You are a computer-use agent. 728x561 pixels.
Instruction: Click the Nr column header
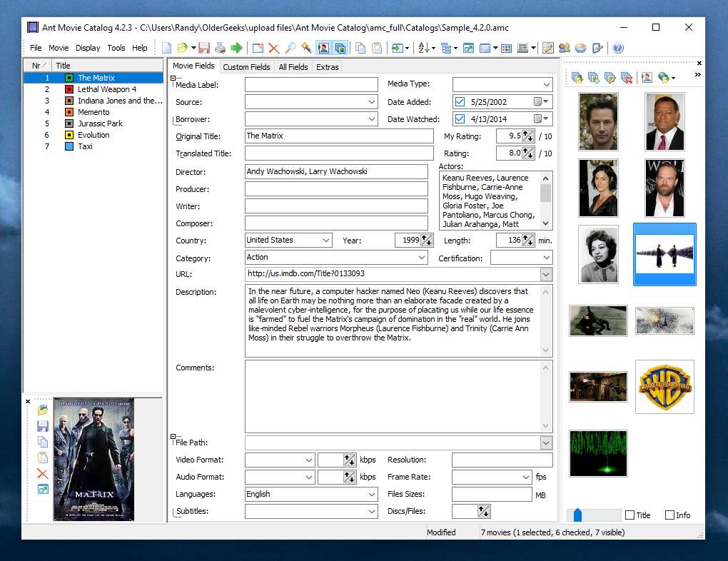37,66
